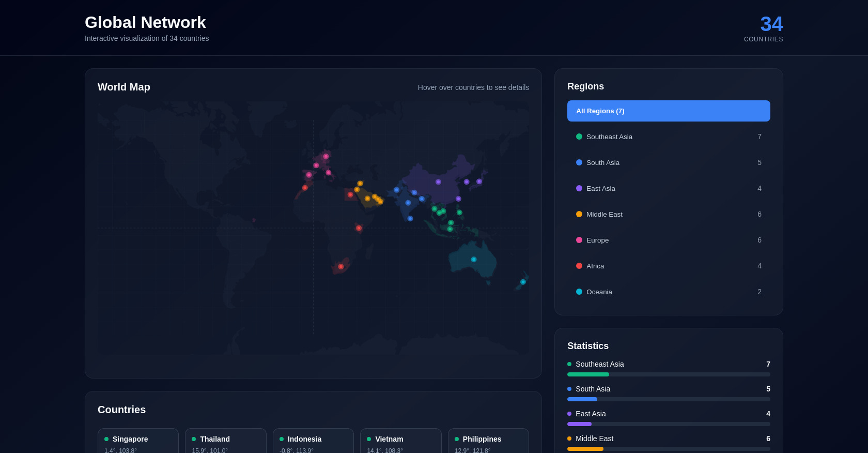Click the Spain marker on the map
868x453 pixels.
[309, 175]
